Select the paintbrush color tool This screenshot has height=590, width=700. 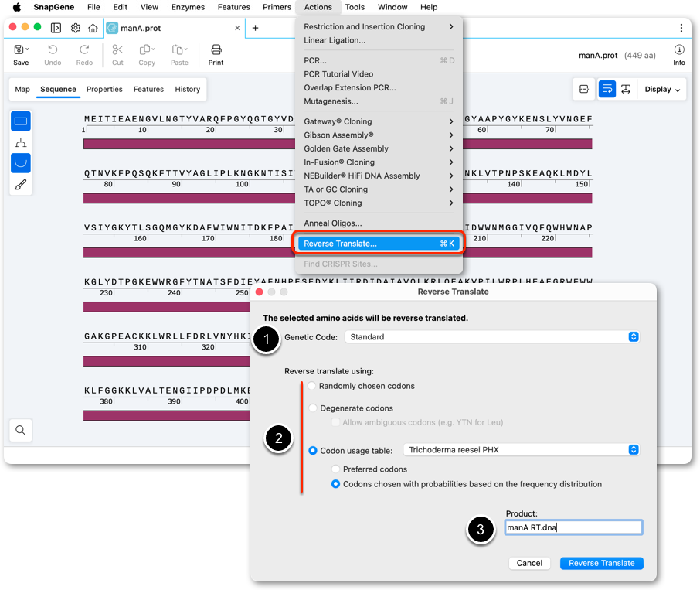click(x=21, y=185)
